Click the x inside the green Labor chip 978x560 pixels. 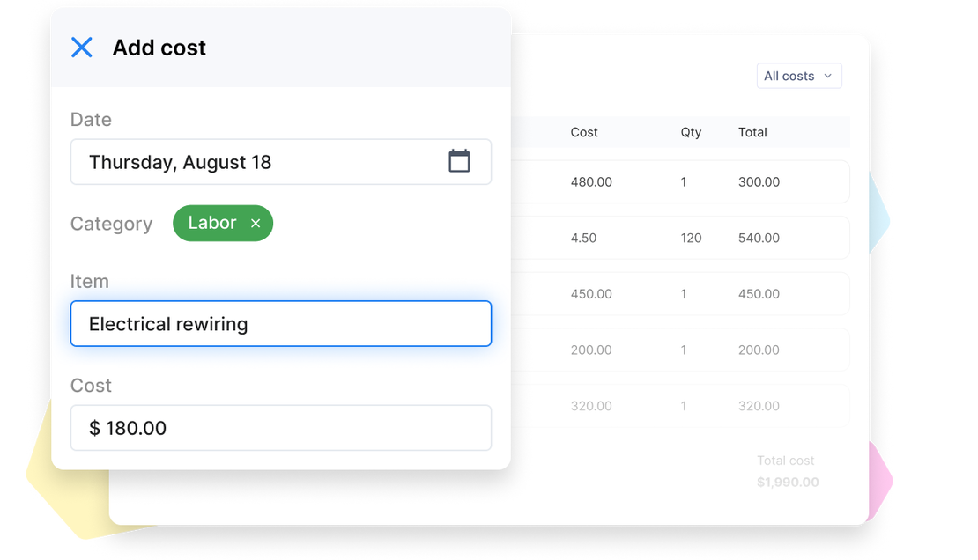[x=256, y=223]
